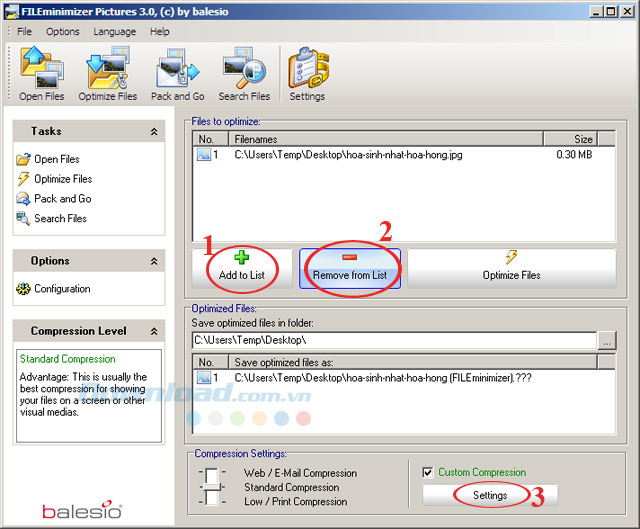
Task: Click the Pack and Go link in Tasks
Action: tap(63, 199)
